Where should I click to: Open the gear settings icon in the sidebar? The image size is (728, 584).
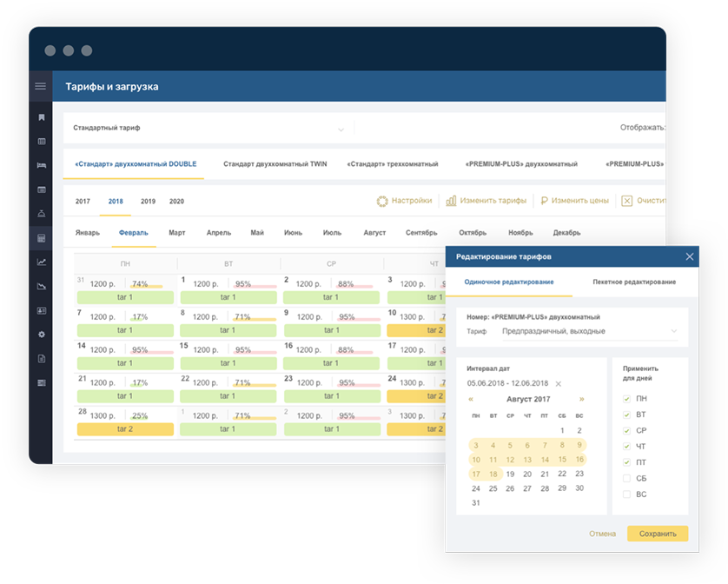point(41,335)
